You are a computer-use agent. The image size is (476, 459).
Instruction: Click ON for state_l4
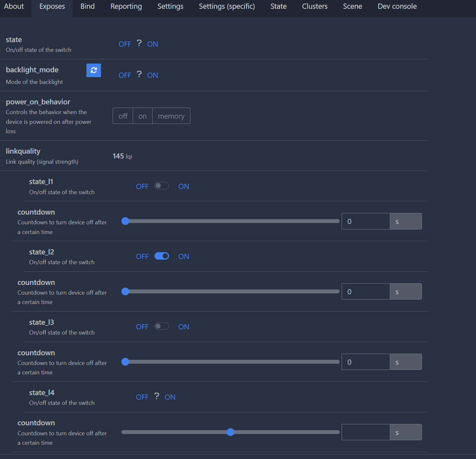tap(170, 397)
